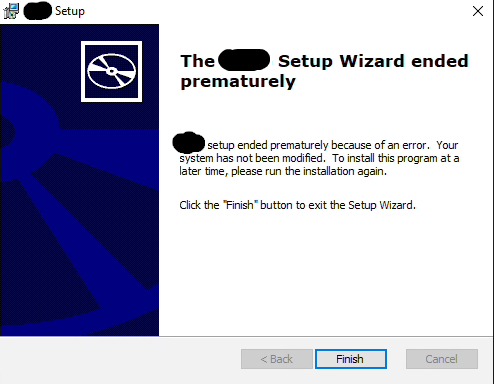Image resolution: width=494 pixels, height=384 pixels.
Task: Click the setup ended prematurely error sentence
Action: (x=316, y=145)
